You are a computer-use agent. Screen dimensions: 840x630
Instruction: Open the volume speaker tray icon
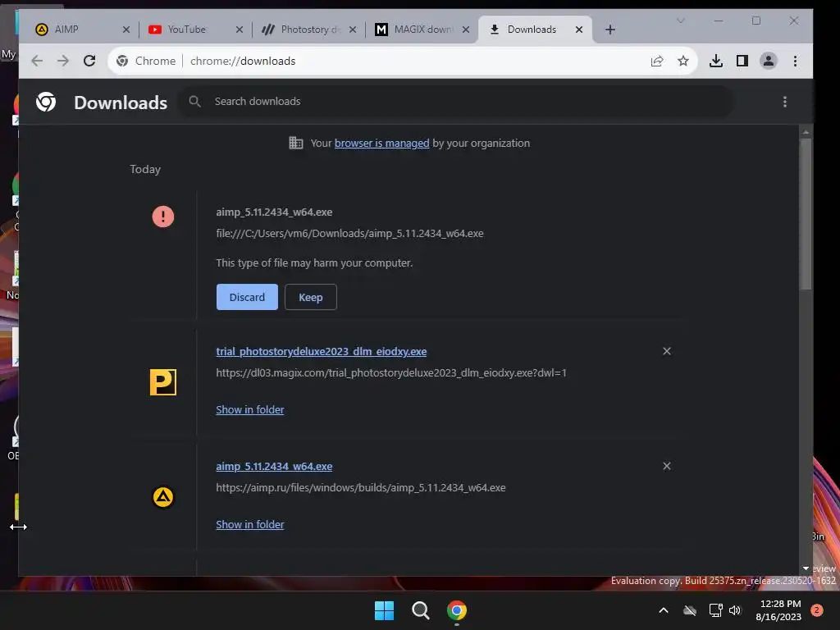[735, 610]
